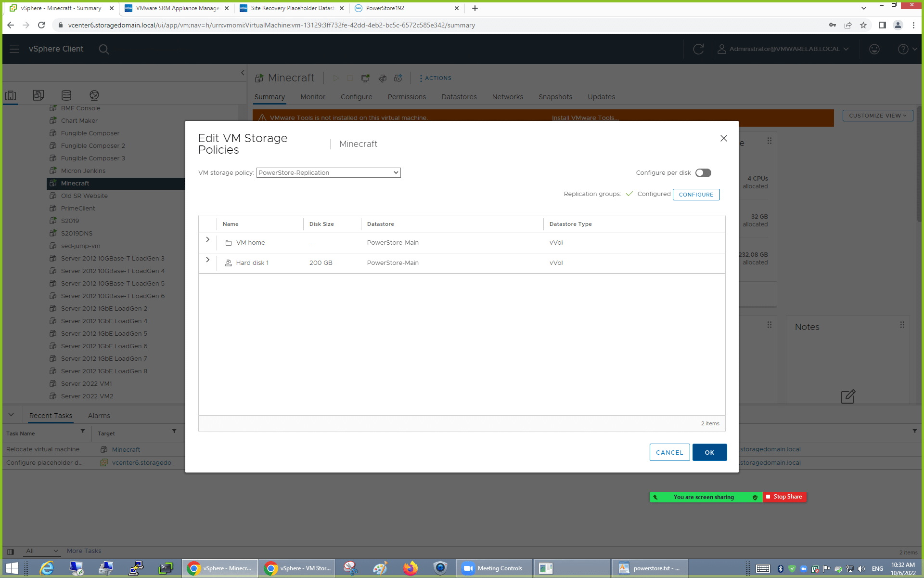This screenshot has height=578, width=924.
Task: Bookmark this page with star icon
Action: coord(863,25)
